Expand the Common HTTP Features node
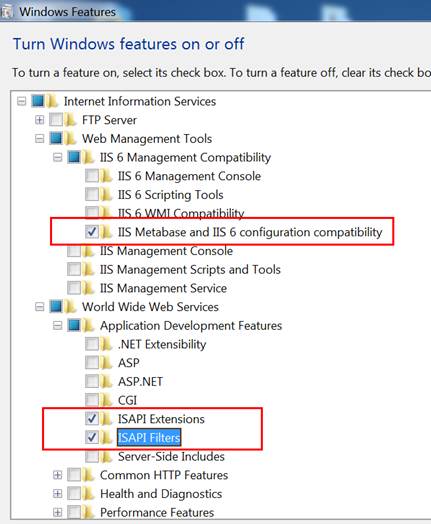 click(x=57, y=475)
